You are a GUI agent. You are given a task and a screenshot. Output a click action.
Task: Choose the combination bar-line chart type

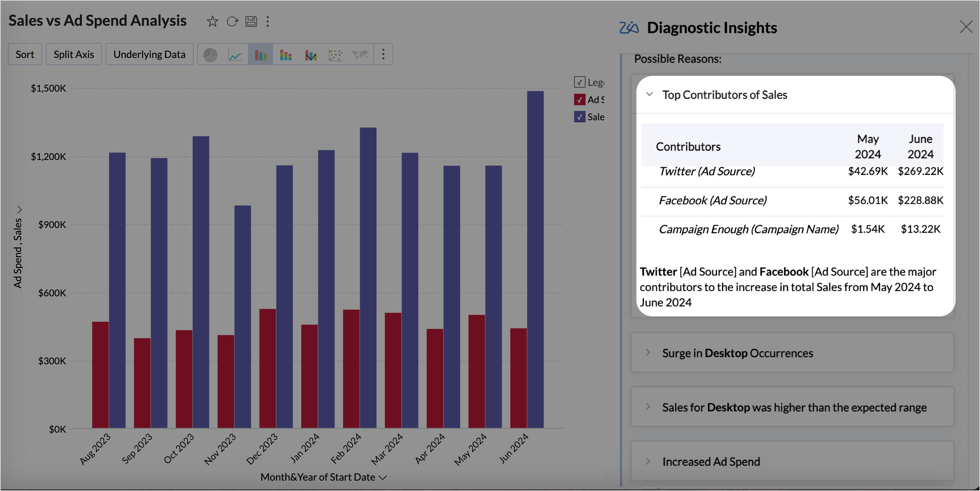[310, 55]
